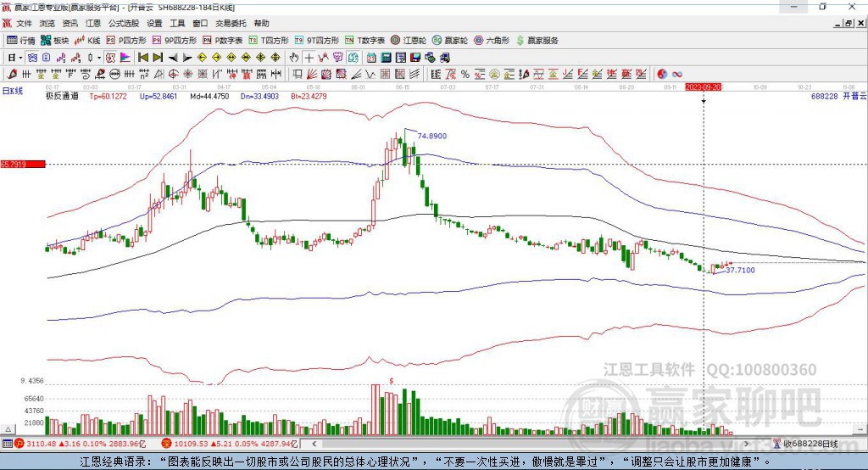Open the calendar date icon

point(371,58)
